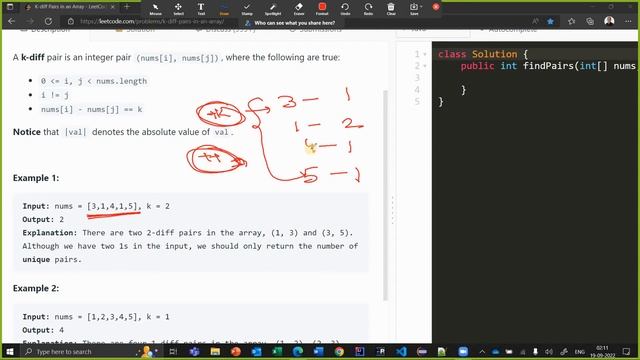Select the Eraser annotation tool
640x360 pixels.
click(299, 9)
